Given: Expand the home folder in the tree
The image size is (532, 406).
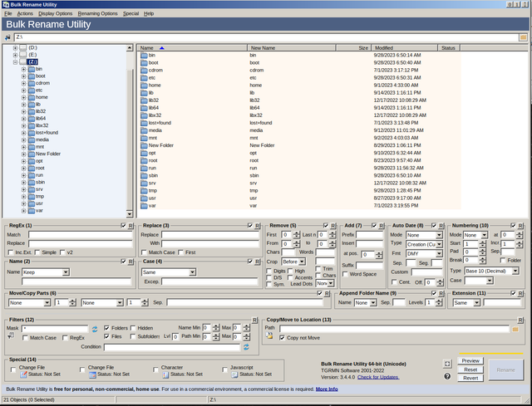Looking at the screenshot, I should coord(24,97).
